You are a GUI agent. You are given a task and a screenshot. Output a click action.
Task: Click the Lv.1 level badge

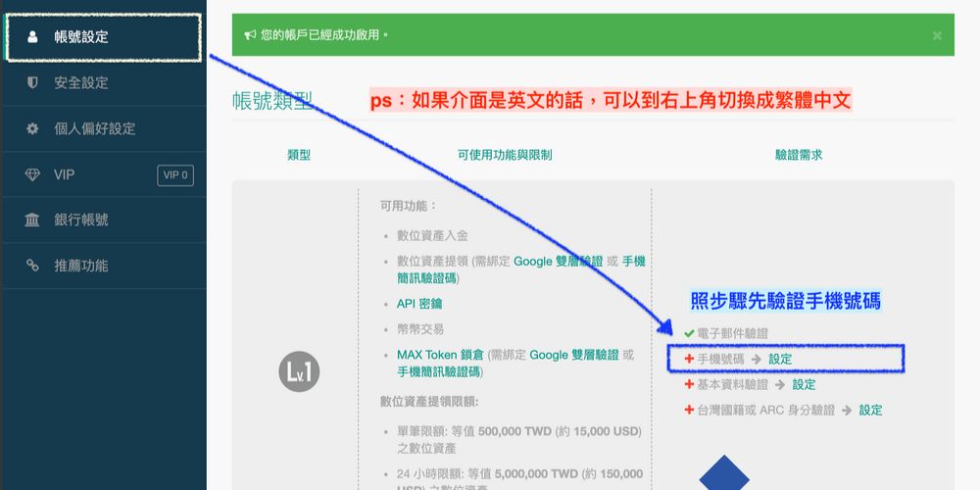(x=299, y=371)
